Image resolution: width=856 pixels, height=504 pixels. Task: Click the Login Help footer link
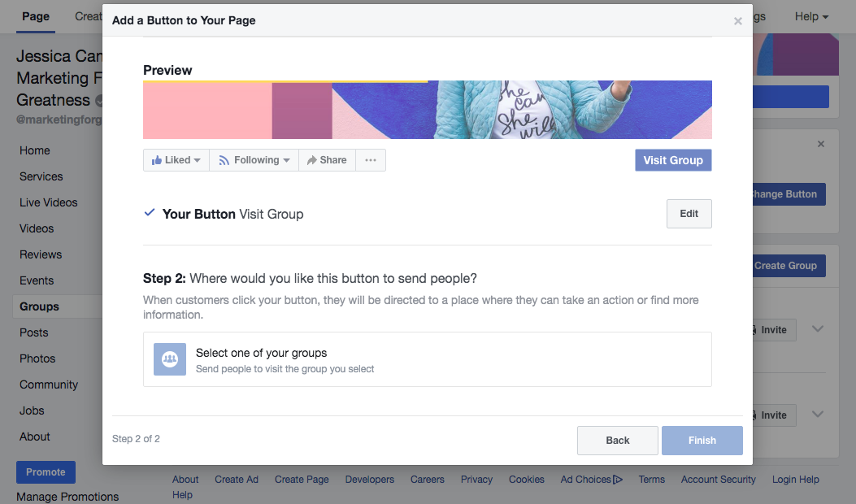click(x=795, y=480)
